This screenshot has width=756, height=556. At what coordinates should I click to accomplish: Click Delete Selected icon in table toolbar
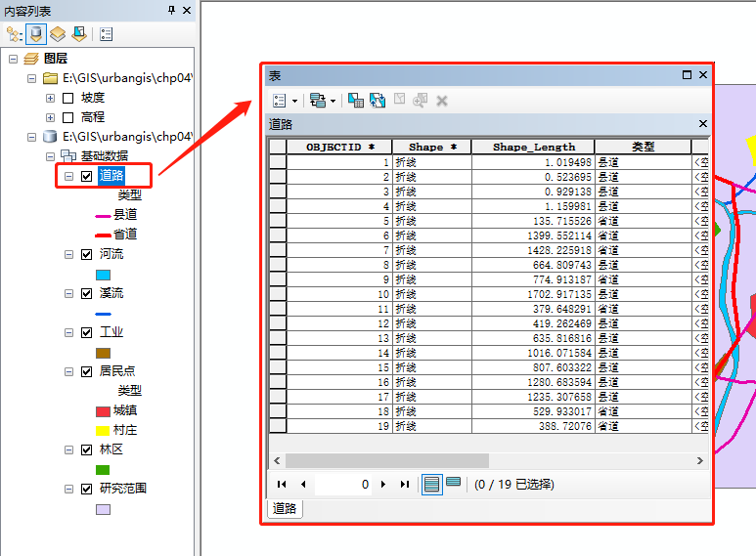pos(442,101)
